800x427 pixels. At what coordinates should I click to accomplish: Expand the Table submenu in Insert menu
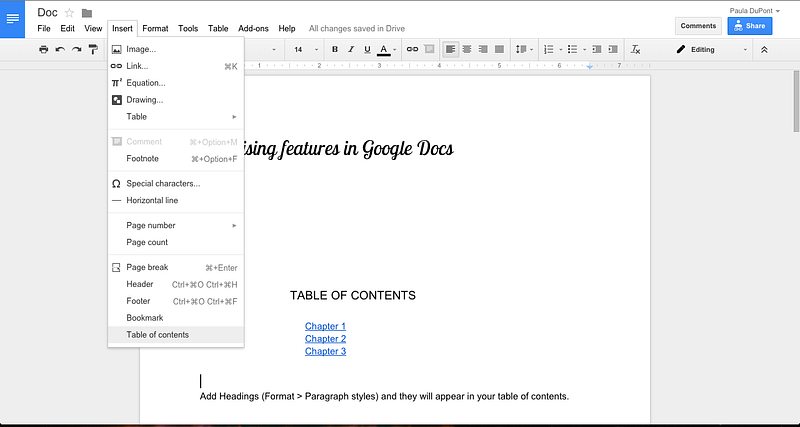click(176, 117)
